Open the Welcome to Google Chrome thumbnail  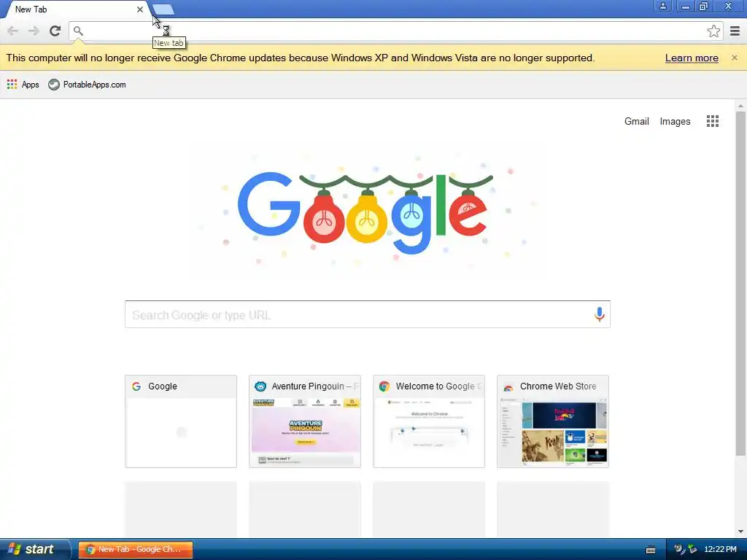429,421
